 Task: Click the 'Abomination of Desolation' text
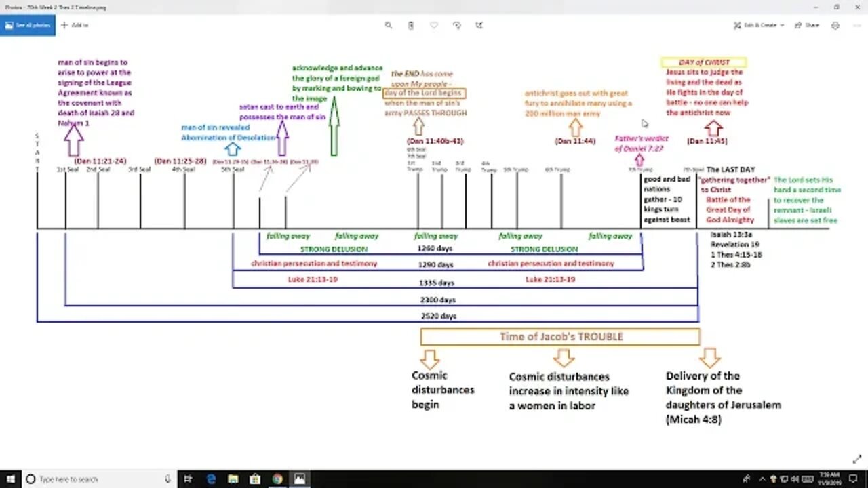click(229, 138)
